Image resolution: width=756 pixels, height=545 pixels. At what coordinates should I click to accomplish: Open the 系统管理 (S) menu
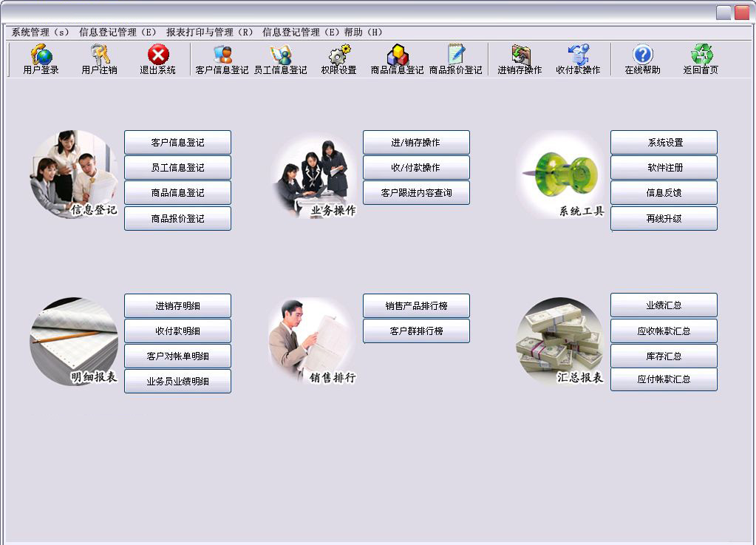pos(40,33)
